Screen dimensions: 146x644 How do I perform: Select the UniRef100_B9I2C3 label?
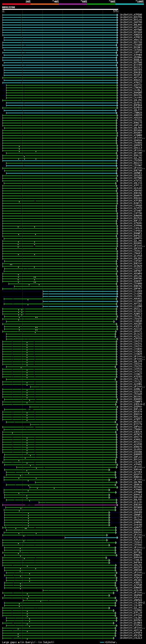point(131,67)
